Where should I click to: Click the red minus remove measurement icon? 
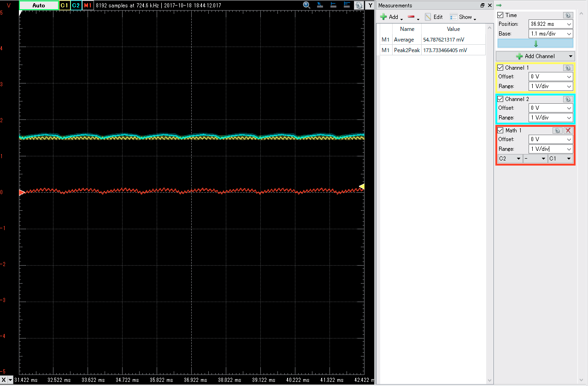click(411, 17)
